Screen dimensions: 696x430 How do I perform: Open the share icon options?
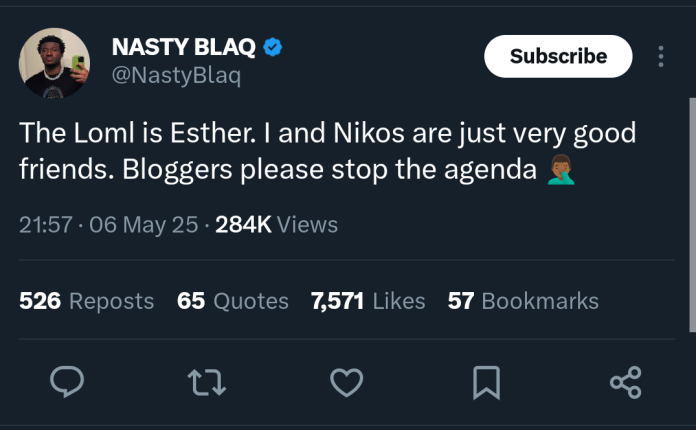tap(625, 382)
